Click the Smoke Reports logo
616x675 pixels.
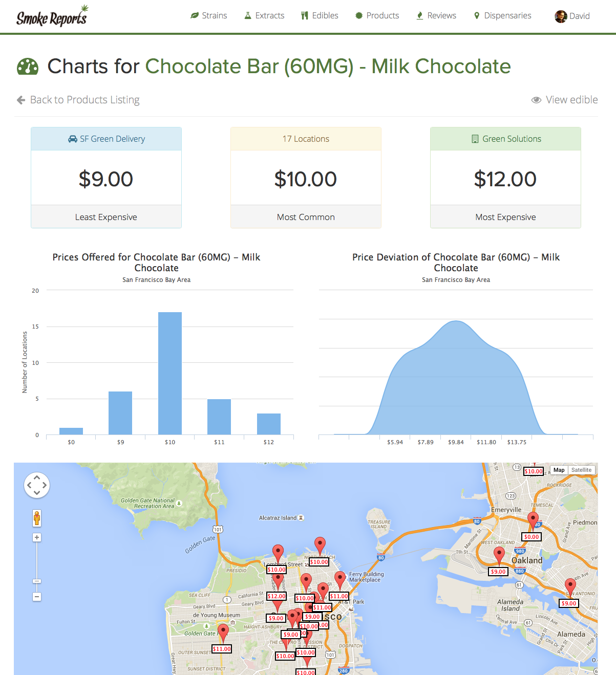(52, 16)
